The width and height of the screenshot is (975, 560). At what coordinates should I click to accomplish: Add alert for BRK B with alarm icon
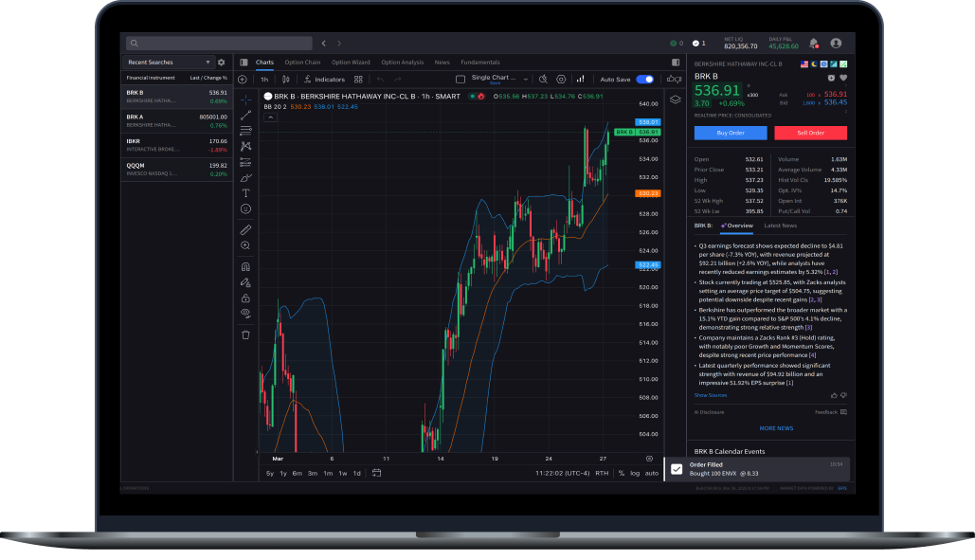coord(831,78)
